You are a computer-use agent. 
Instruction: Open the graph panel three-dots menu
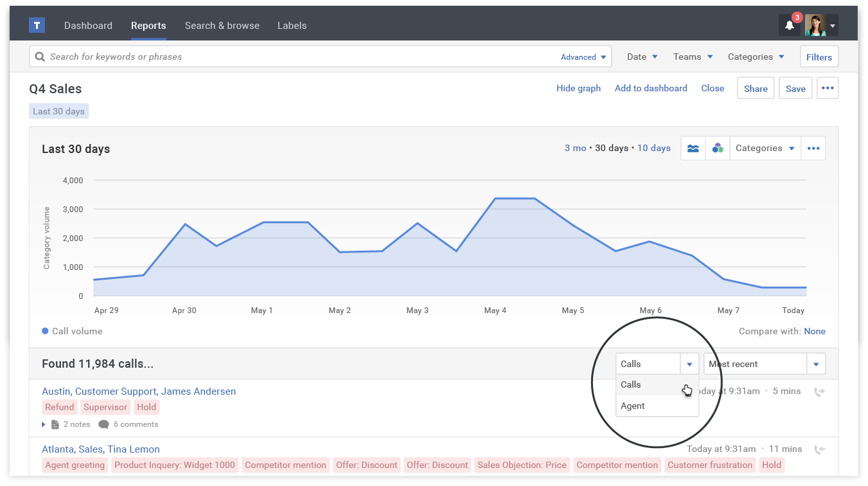[x=813, y=148]
